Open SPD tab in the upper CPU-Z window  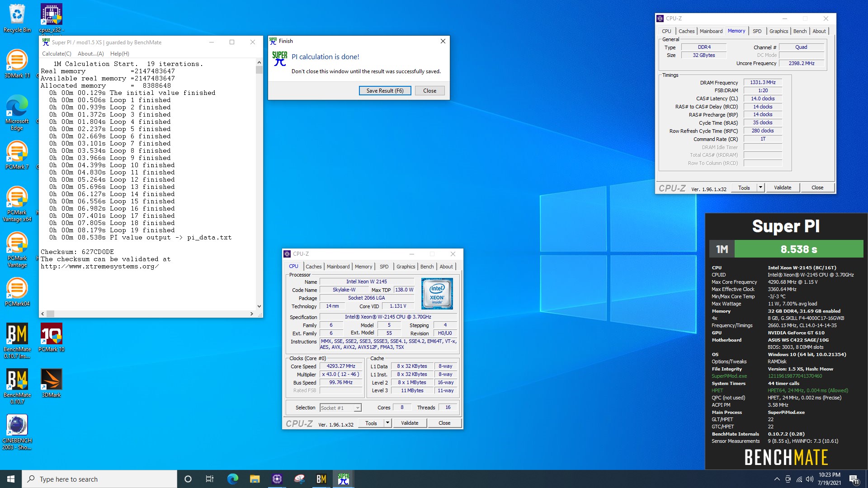[x=757, y=31]
